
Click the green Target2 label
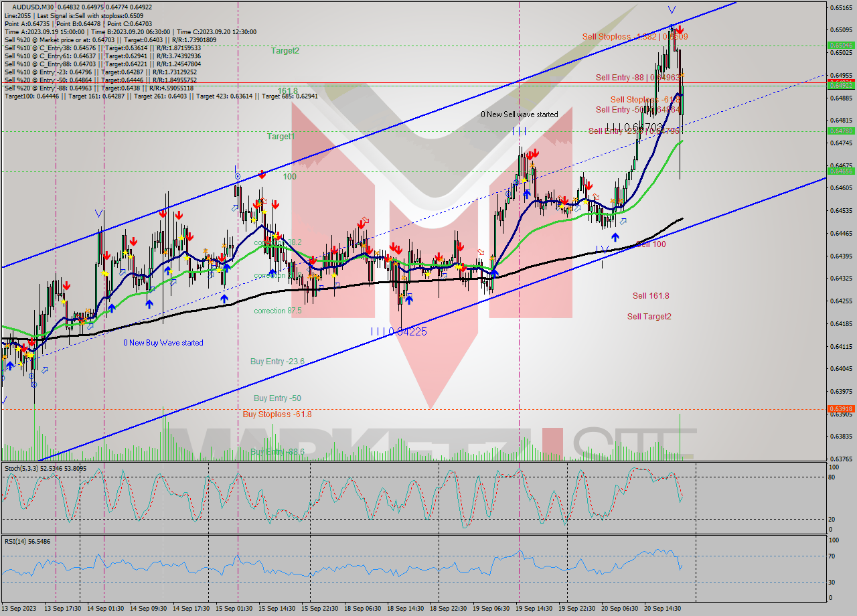point(285,50)
